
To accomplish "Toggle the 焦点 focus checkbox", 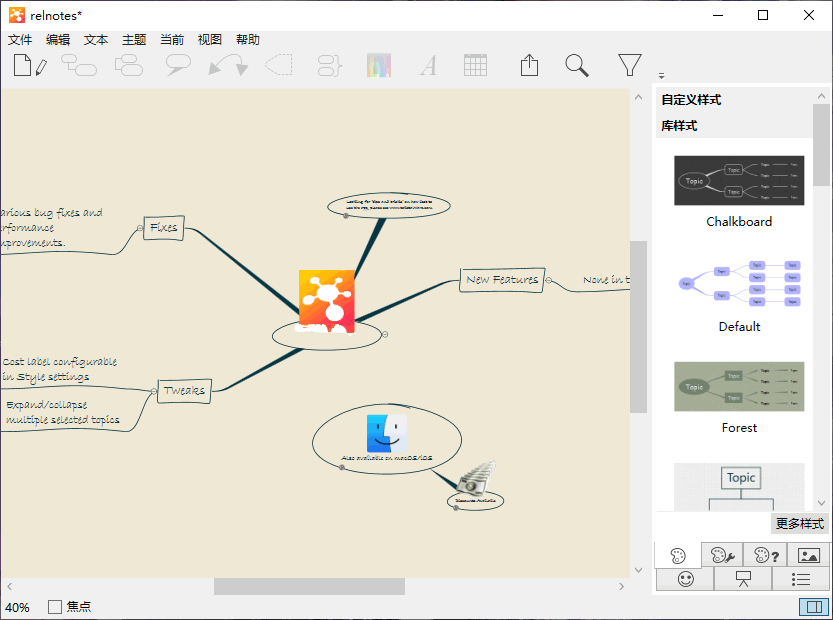I will tap(55, 607).
